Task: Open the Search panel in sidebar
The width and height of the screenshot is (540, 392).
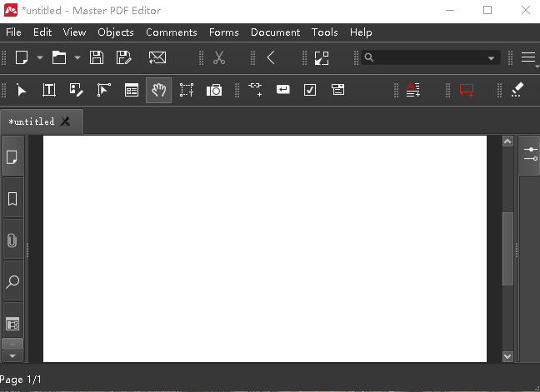Action: point(12,281)
